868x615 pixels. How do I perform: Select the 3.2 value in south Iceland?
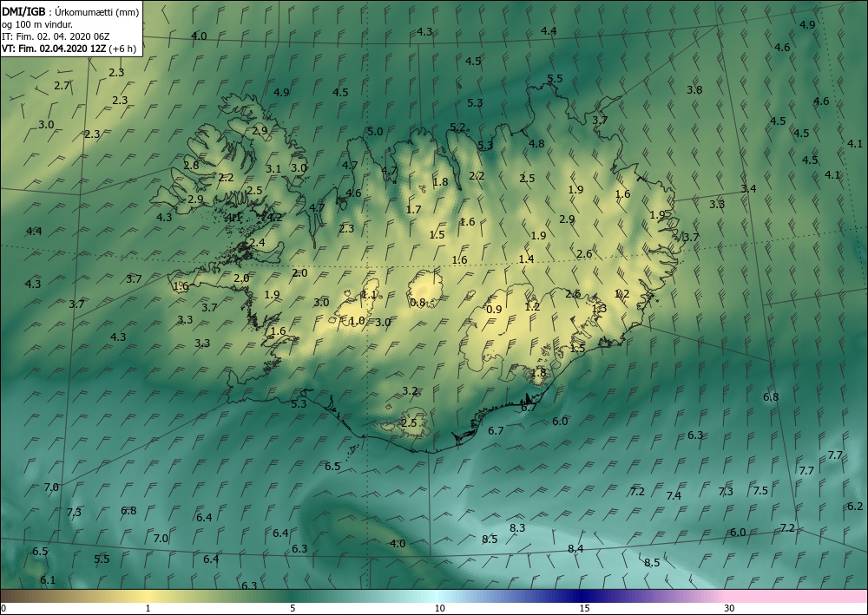pos(410,391)
